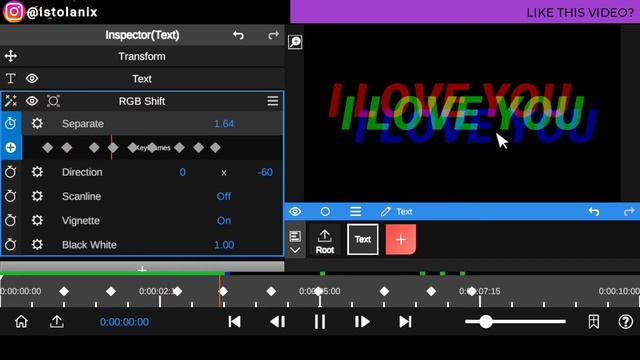
Task: Rename layer using the pencil Text button
Action: [396, 211]
